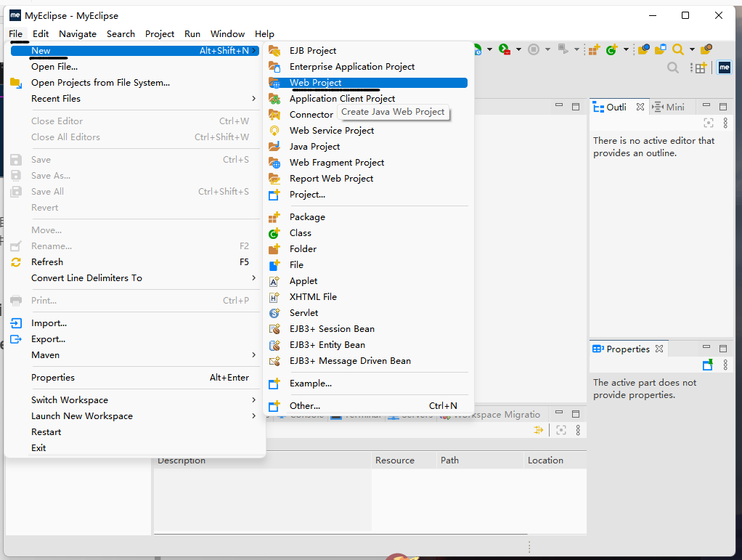The height and width of the screenshot is (560, 742).
Task: Maximize the Properties panel
Action: (723, 349)
